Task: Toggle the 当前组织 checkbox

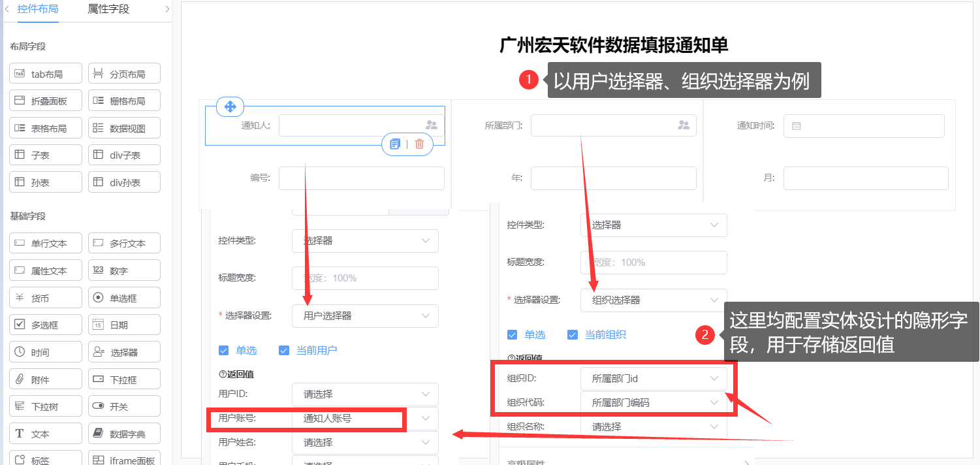Action: tap(573, 334)
